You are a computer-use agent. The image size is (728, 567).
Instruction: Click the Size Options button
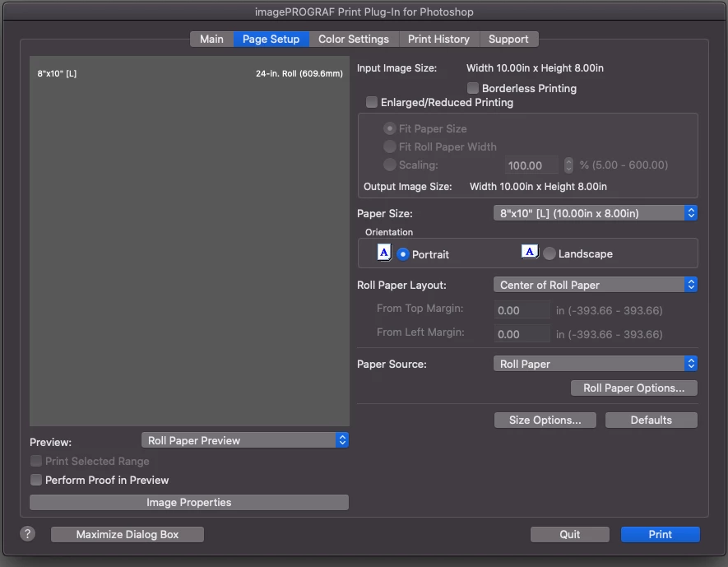(x=545, y=420)
